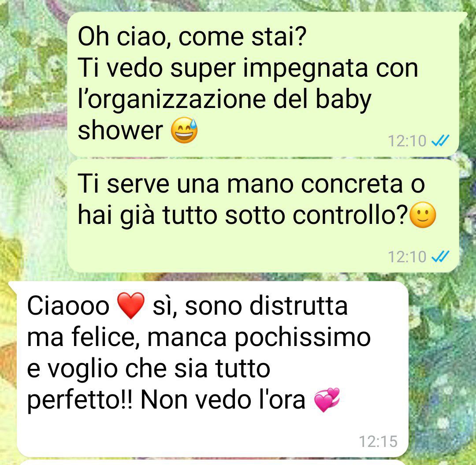Click the 12:15 timestamp on the received message

378,441
